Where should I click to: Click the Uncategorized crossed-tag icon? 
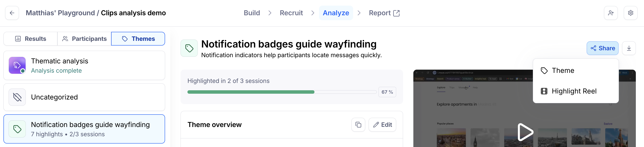point(17,97)
